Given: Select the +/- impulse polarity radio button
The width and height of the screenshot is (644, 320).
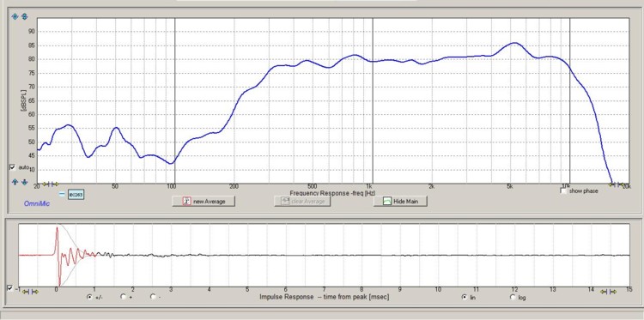Looking at the screenshot, I should pyautogui.click(x=89, y=297).
